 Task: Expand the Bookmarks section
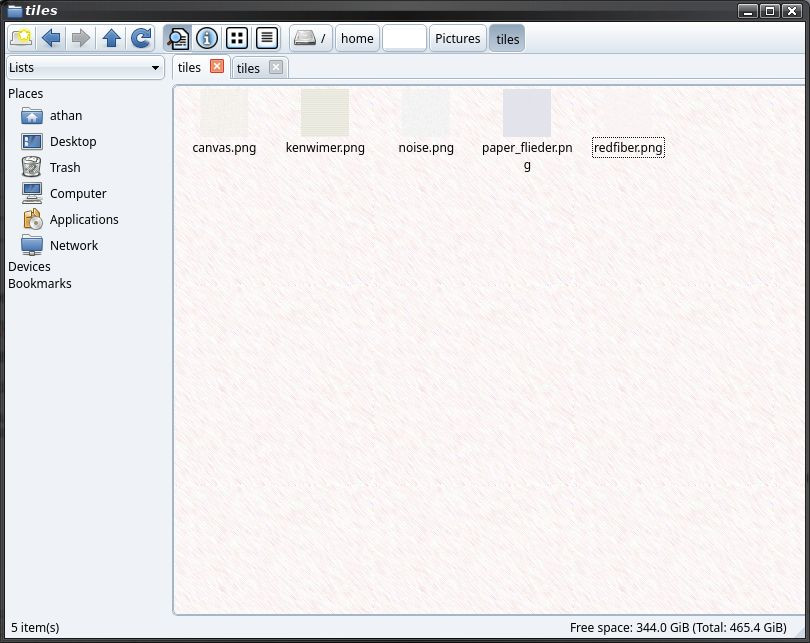pyautogui.click(x=40, y=284)
